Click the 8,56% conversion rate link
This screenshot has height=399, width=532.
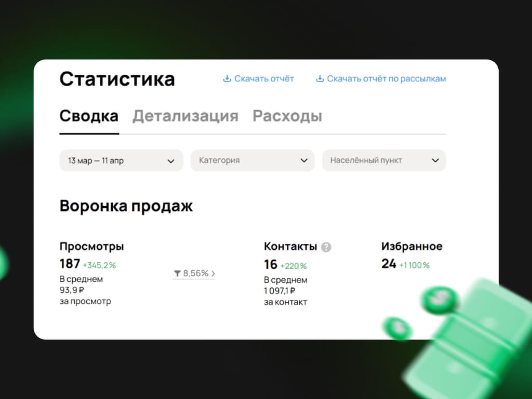coord(194,273)
